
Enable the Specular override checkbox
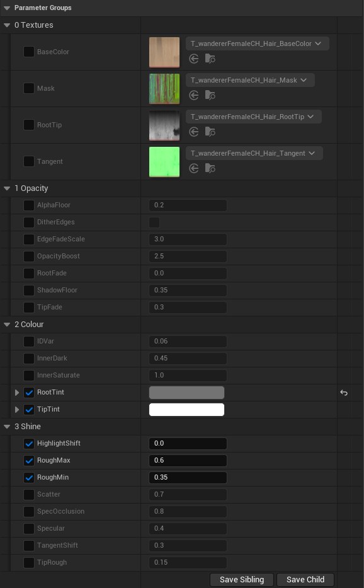click(29, 528)
